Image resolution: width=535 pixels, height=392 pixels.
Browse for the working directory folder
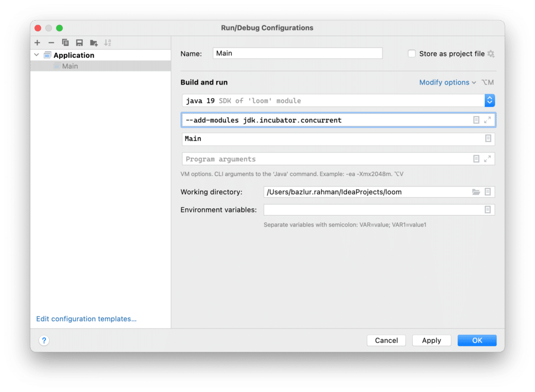click(x=476, y=192)
